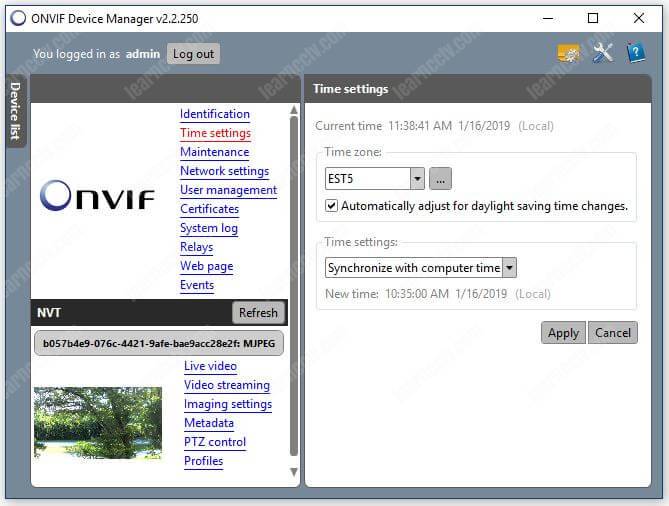The image size is (669, 506).
Task: Go to the Maintenance page
Action: (x=215, y=152)
